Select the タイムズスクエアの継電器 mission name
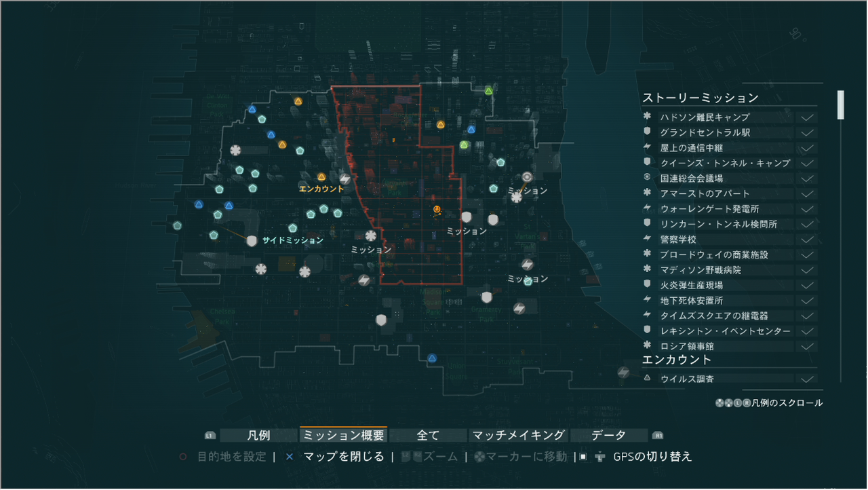 [x=714, y=316]
